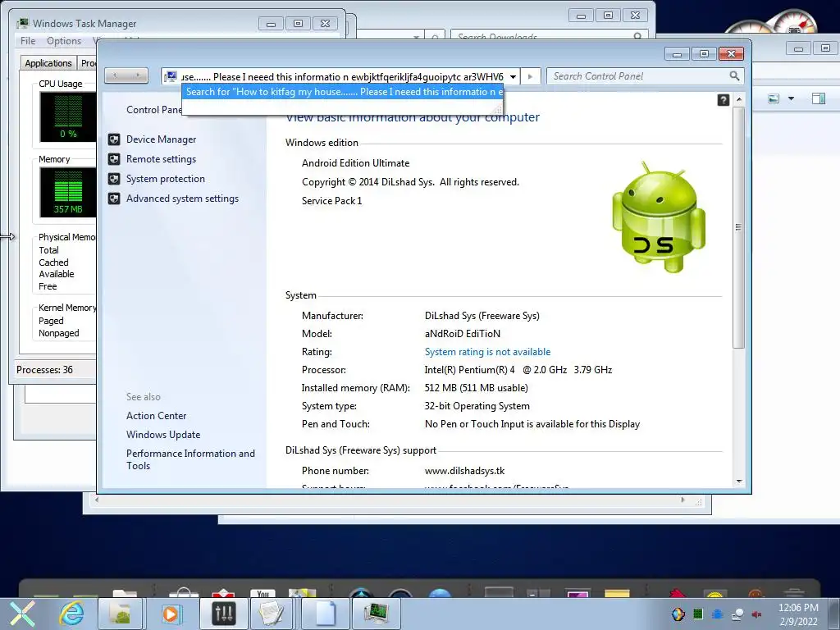Open Options menu in Task Manager
840x630 pixels.
click(64, 41)
